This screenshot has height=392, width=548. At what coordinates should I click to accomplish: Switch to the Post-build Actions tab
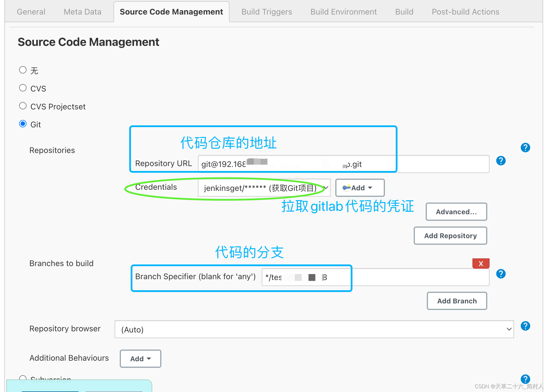(x=465, y=12)
